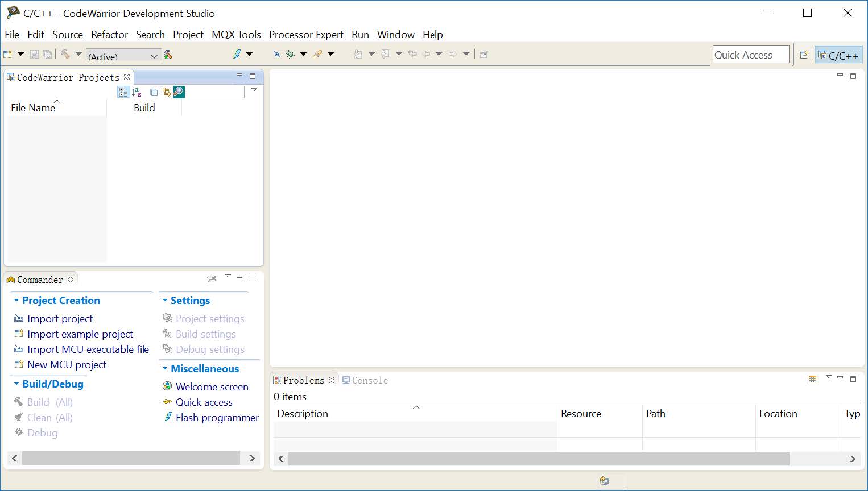Open the MQX Tools menu
Screen dimensions: 868x491
tap(236, 35)
